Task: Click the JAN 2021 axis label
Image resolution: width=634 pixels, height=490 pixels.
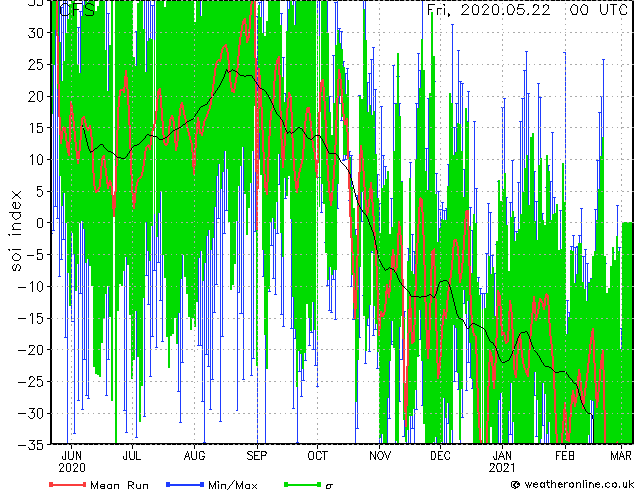Action: (502, 462)
